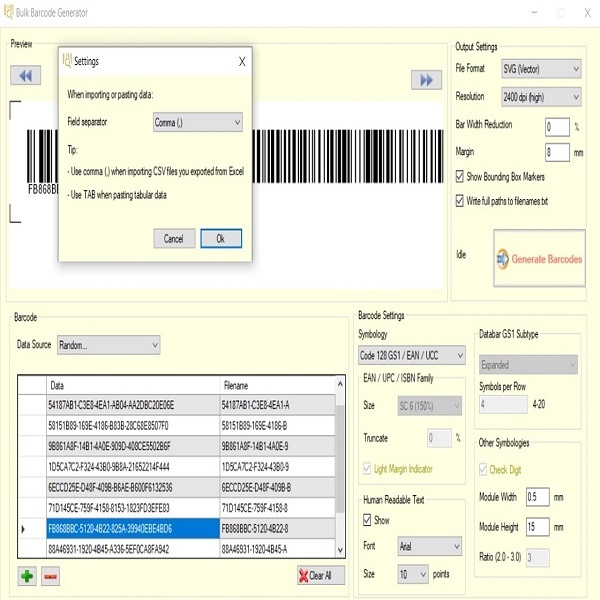
Task: Open the File Format dropdown
Action: click(541, 69)
